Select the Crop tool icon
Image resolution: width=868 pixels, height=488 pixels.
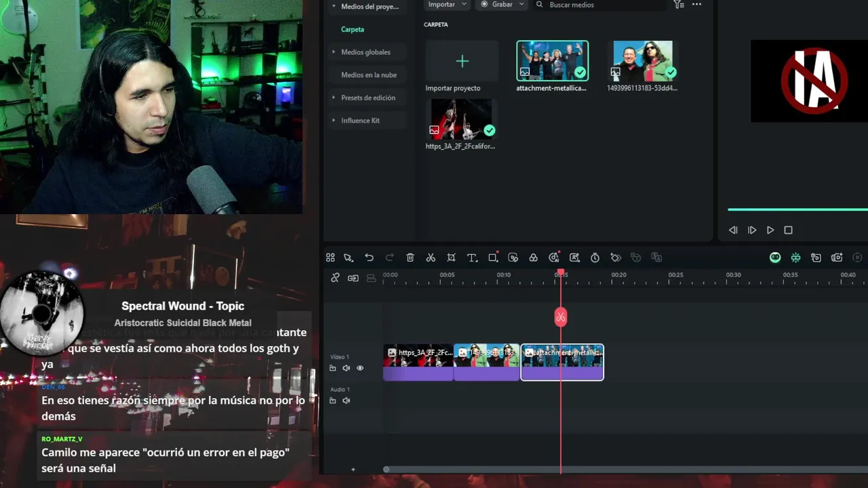[x=451, y=258]
